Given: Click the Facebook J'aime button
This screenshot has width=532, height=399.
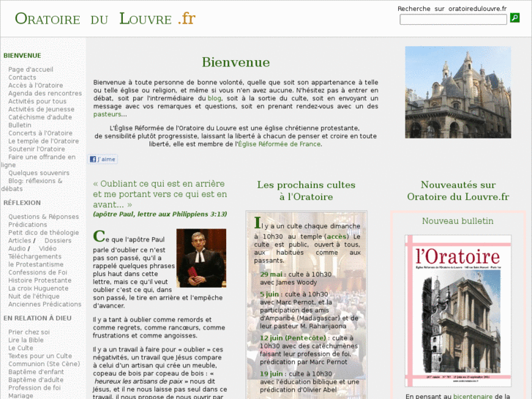Looking at the screenshot, I should click(102, 160).
